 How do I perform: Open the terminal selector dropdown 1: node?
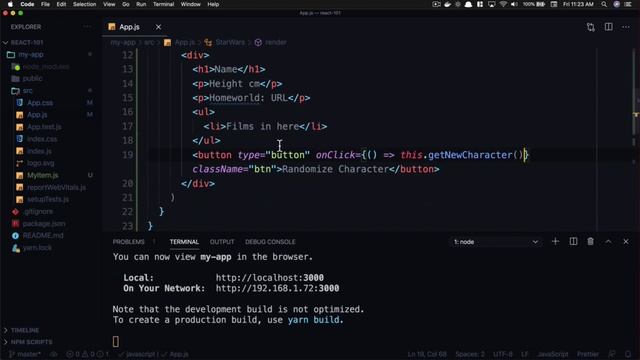[496, 242]
